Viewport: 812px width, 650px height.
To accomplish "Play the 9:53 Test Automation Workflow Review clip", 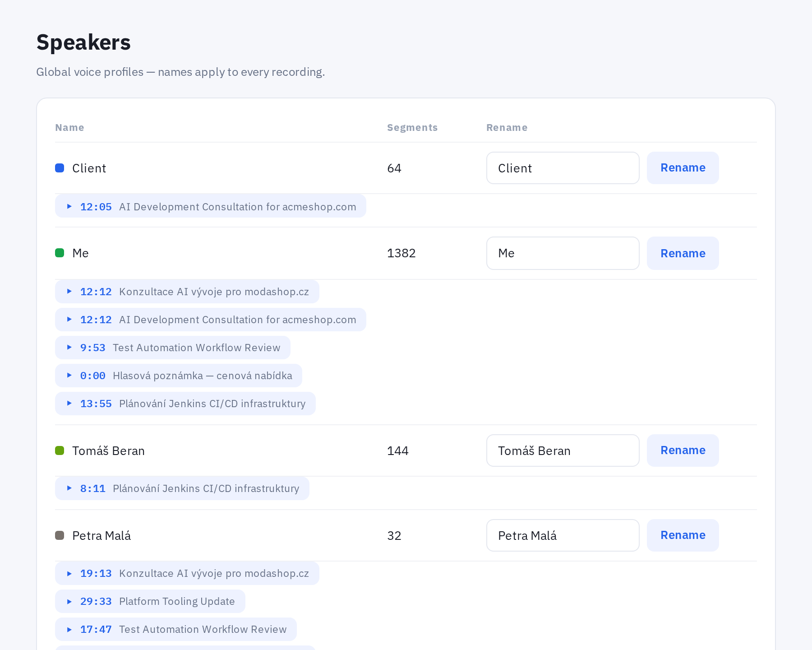I will pyautogui.click(x=172, y=347).
